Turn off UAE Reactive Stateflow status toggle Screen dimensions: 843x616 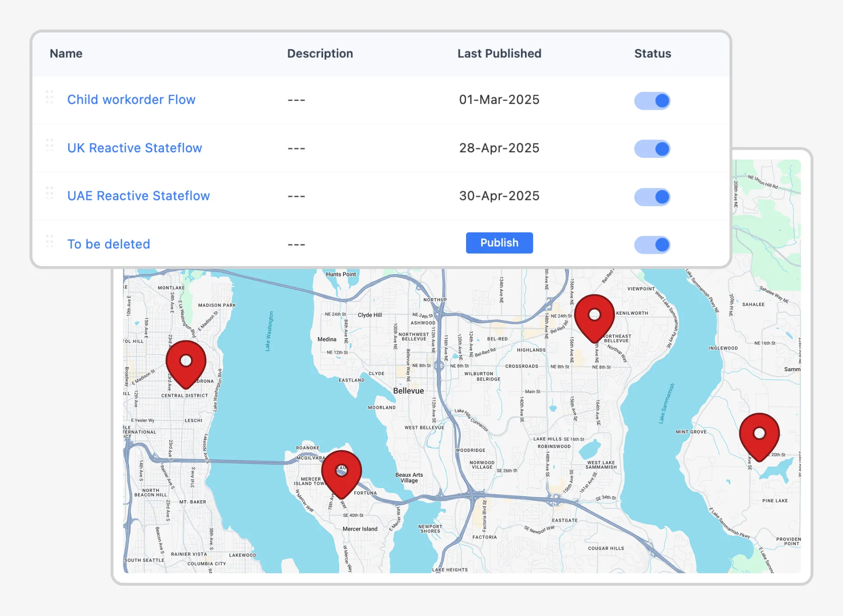[652, 197]
